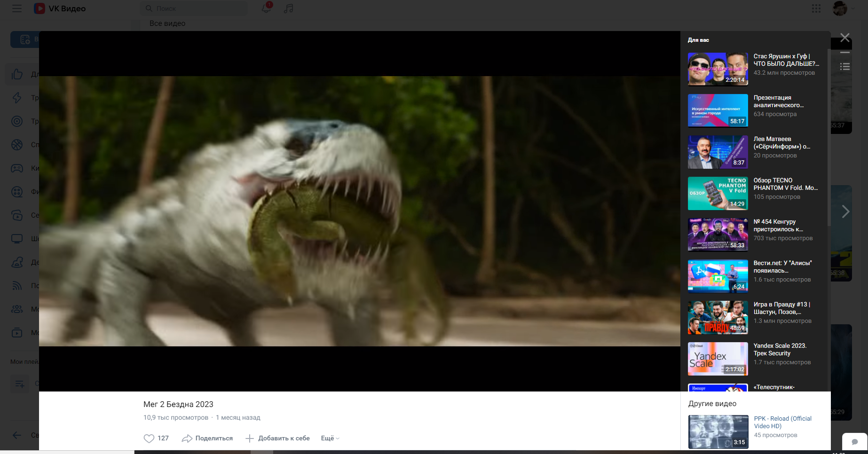The image size is (868, 454).
Task: Click the Поделиться share button
Action: 207,438
